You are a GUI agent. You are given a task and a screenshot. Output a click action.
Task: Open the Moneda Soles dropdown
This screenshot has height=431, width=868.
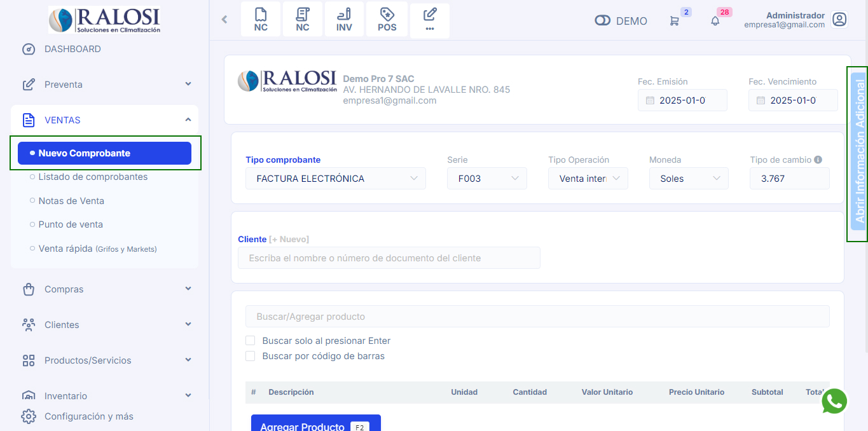(689, 179)
